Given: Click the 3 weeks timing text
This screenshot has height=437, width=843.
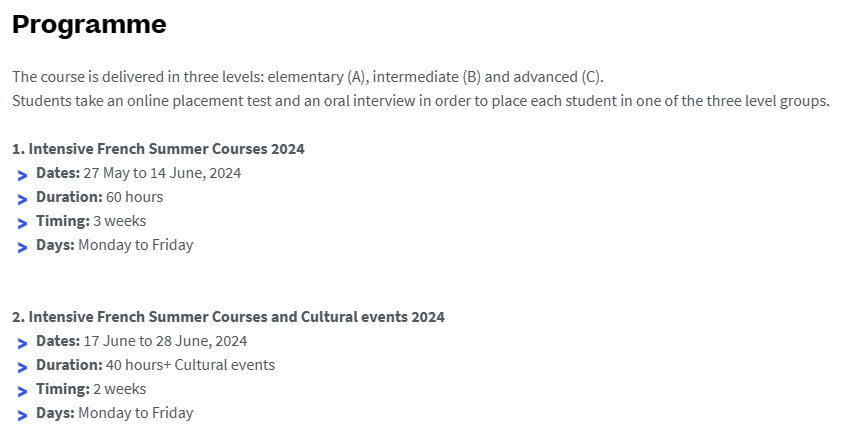Looking at the screenshot, I should pos(119,221).
